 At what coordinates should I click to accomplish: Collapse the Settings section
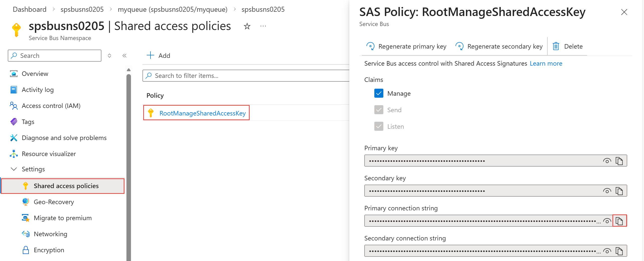click(14, 169)
